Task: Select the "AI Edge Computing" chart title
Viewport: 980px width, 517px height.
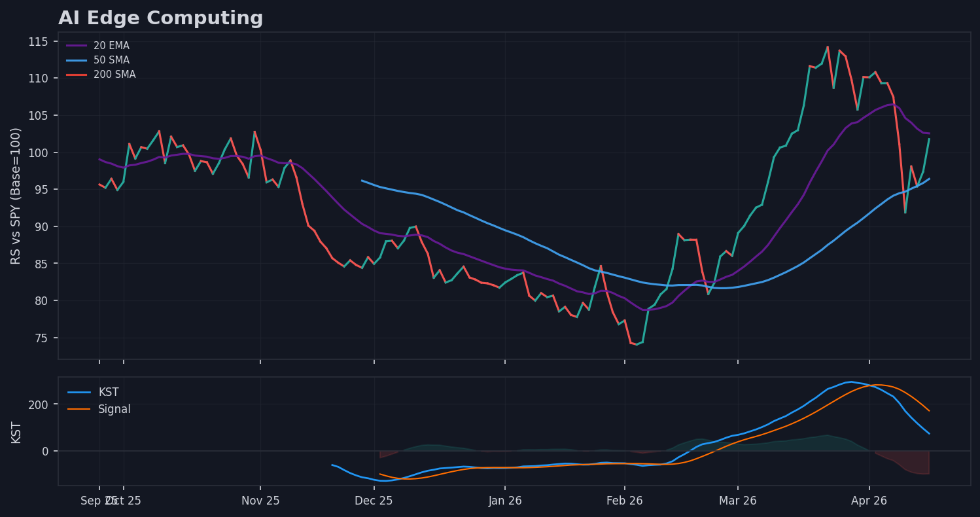Action: 160,18
